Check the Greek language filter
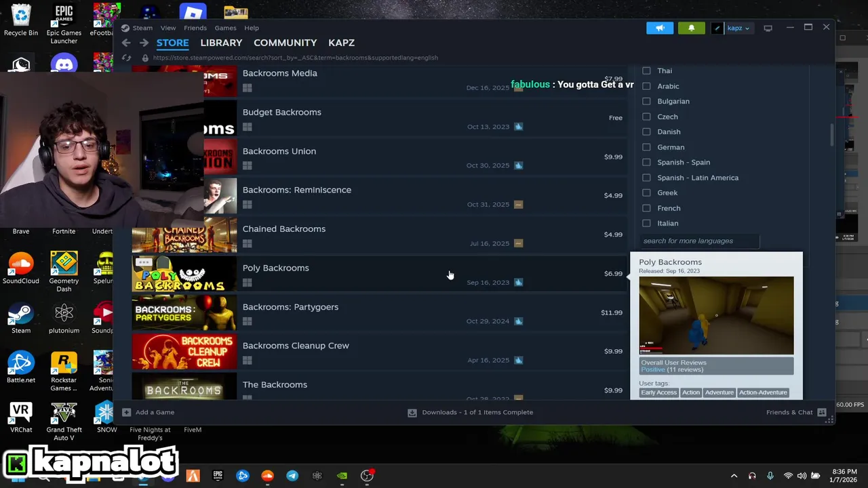Image resolution: width=868 pixels, height=488 pixels. (x=646, y=192)
